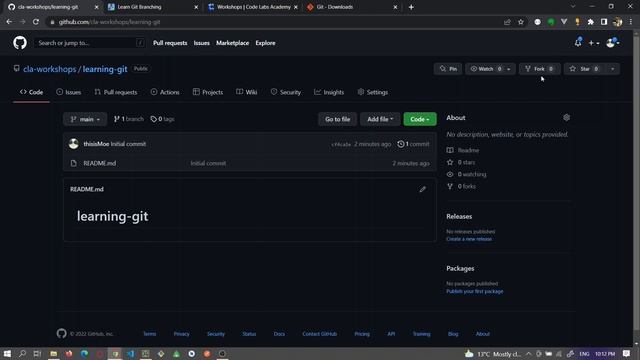The height and width of the screenshot is (360, 640).
Task: Open thisisMoe user profile link
Action: tap(96, 144)
